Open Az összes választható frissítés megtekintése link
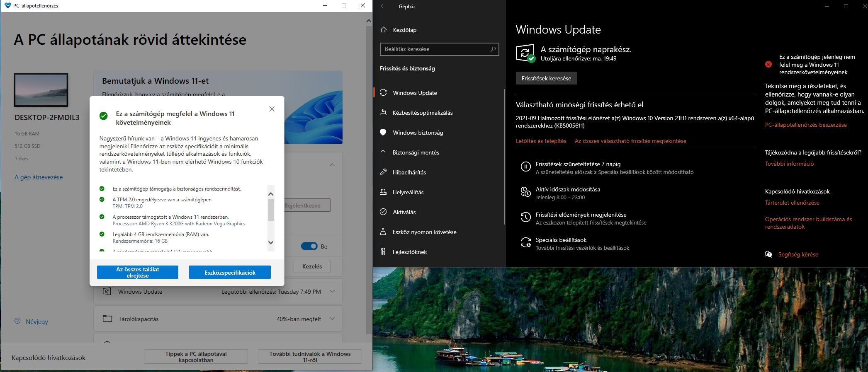Image resolution: width=868 pixels, height=372 pixels. [x=630, y=141]
